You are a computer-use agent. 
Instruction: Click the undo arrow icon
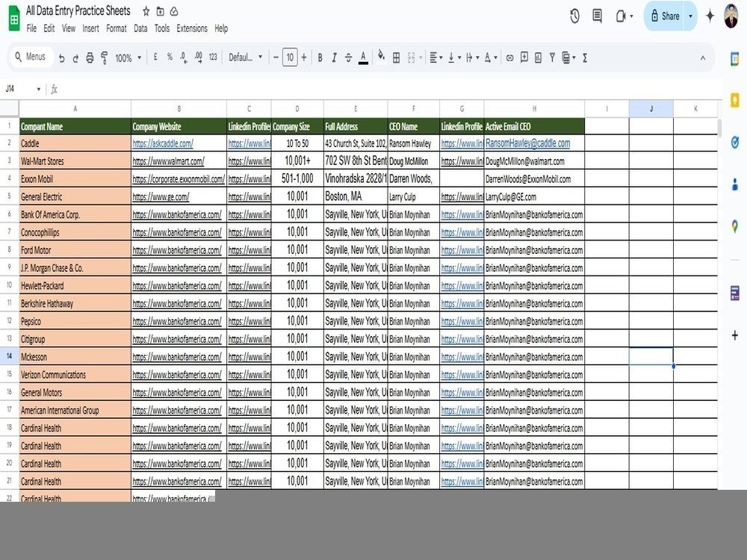(61, 58)
